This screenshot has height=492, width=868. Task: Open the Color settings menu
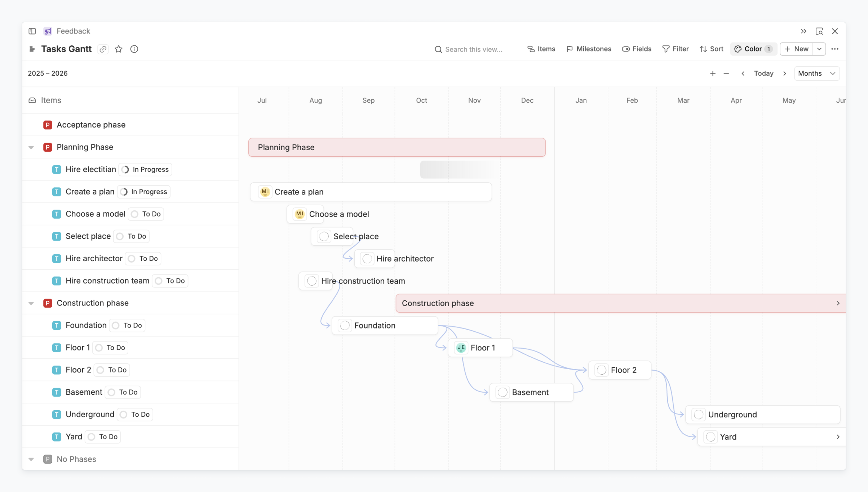tap(753, 49)
